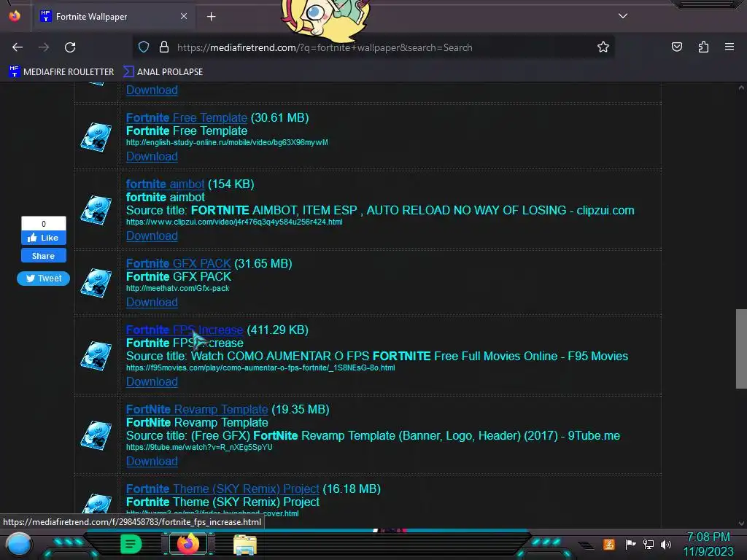Click the FortNite Revamp Template disk icon

tap(96, 435)
